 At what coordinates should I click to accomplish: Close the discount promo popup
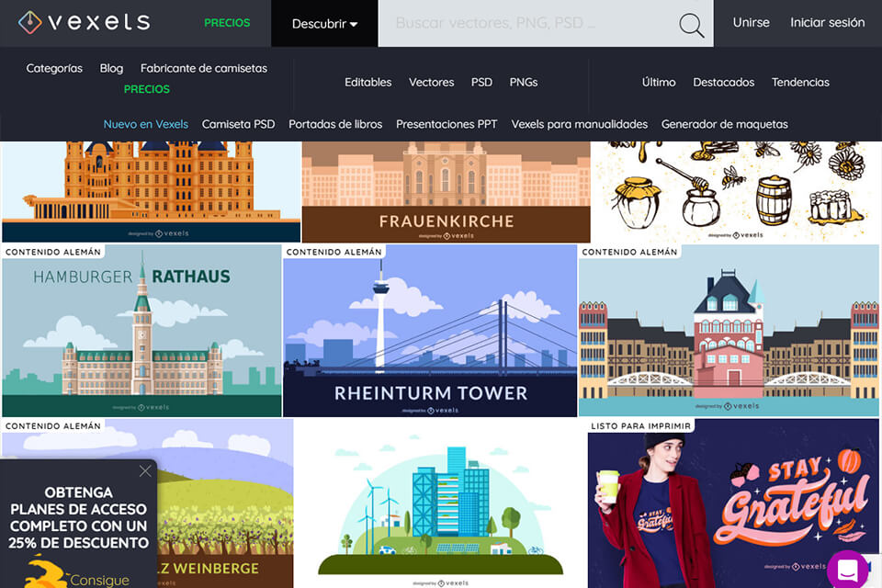(x=145, y=471)
